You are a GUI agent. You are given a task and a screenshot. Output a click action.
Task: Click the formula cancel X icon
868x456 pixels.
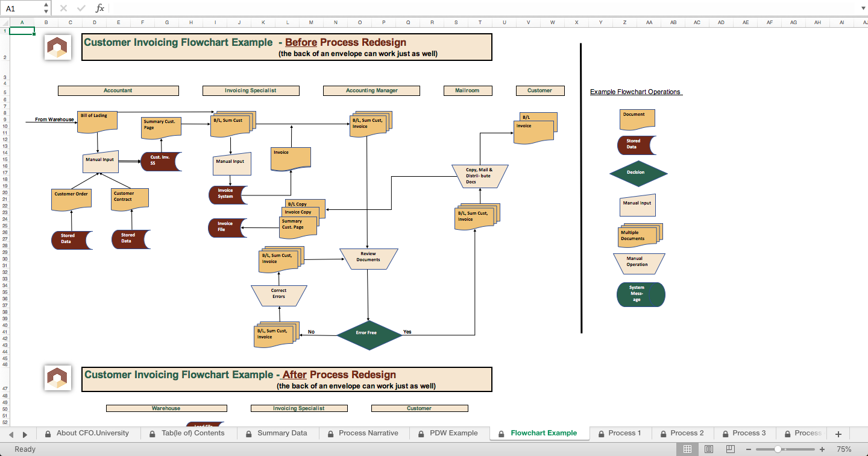[64, 8]
